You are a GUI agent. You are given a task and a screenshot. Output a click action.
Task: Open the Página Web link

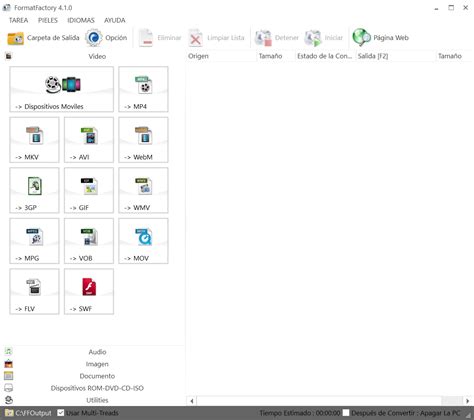(x=381, y=38)
